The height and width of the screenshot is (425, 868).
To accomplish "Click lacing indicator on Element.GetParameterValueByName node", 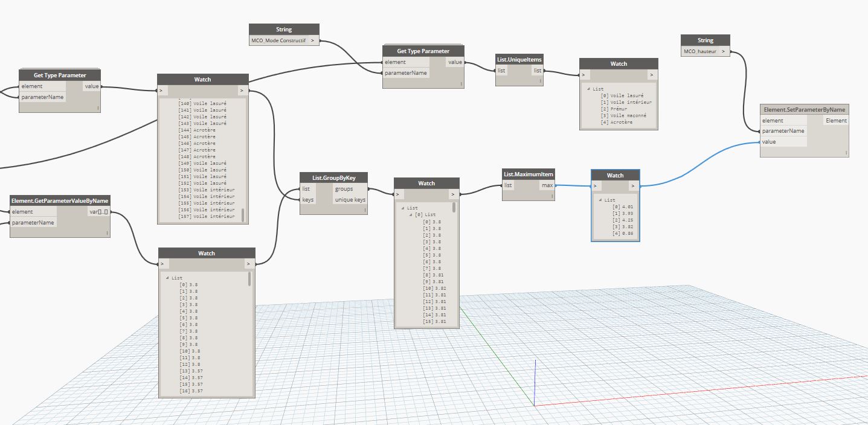I will pyautogui.click(x=107, y=232).
